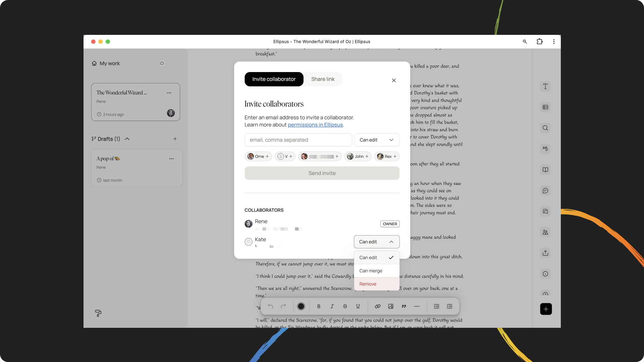Click the black plus button in sidebar
The height and width of the screenshot is (362, 644).
[x=546, y=309]
